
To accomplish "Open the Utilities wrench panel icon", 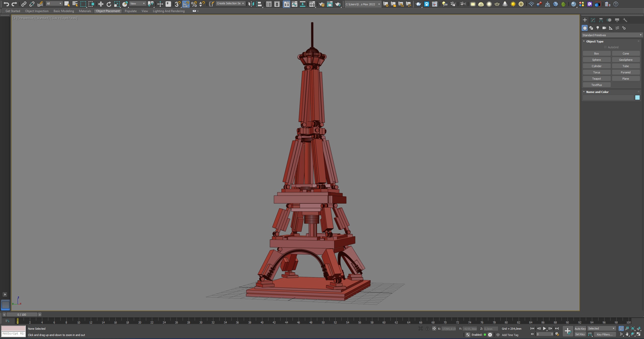I will coord(625,20).
